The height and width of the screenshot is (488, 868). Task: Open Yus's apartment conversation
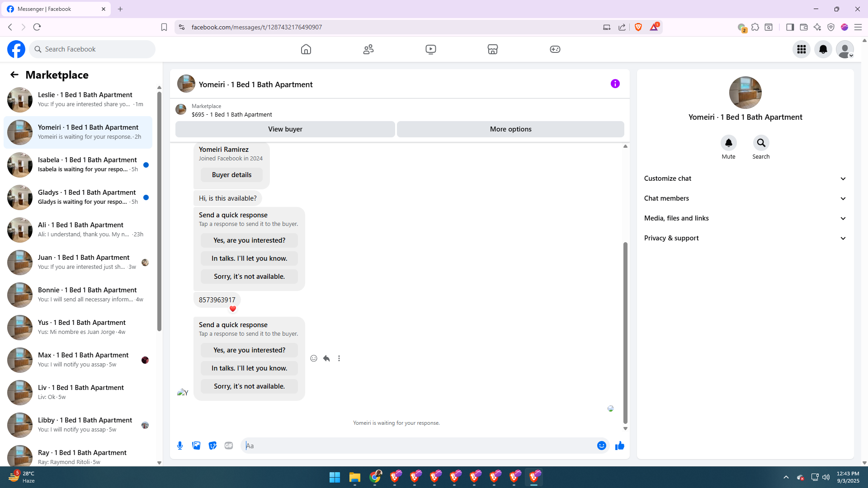[78, 328]
